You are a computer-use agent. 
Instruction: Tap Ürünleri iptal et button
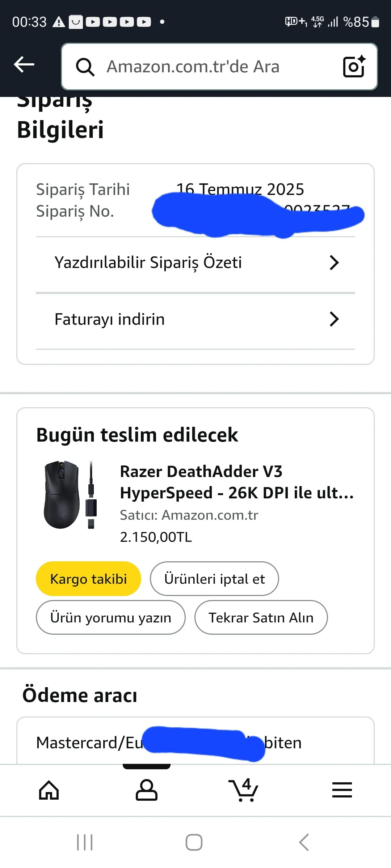click(214, 579)
